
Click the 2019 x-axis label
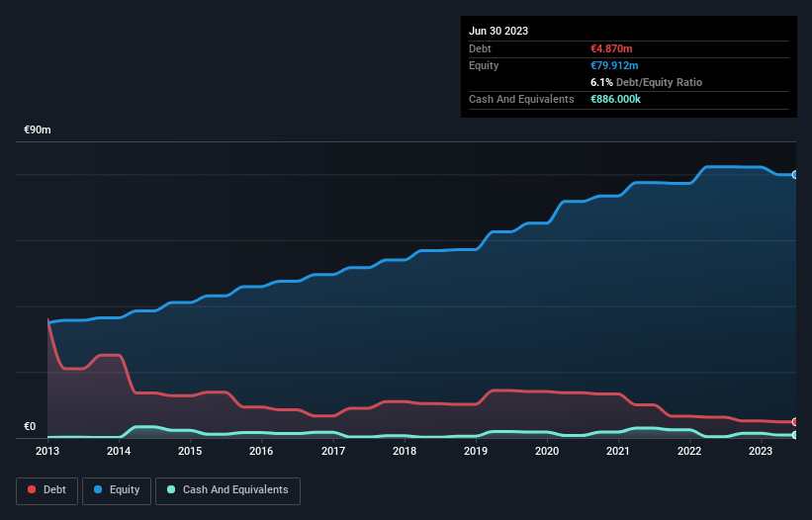click(476, 451)
